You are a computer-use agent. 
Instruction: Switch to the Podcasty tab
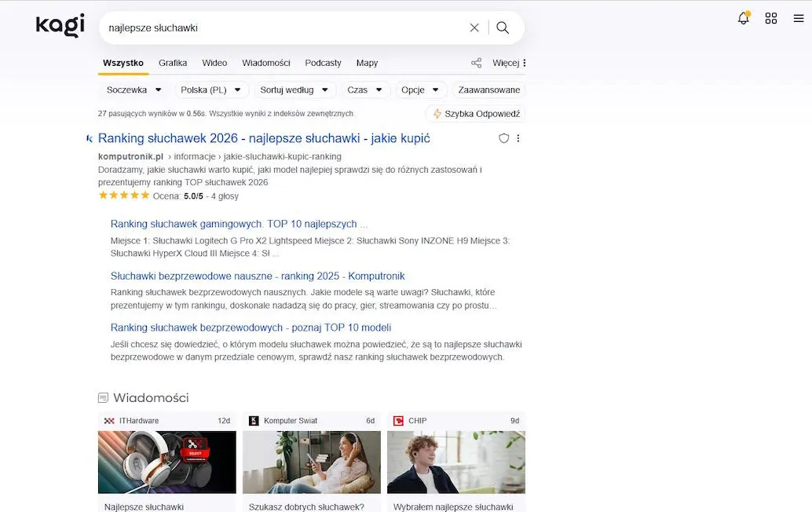click(322, 63)
